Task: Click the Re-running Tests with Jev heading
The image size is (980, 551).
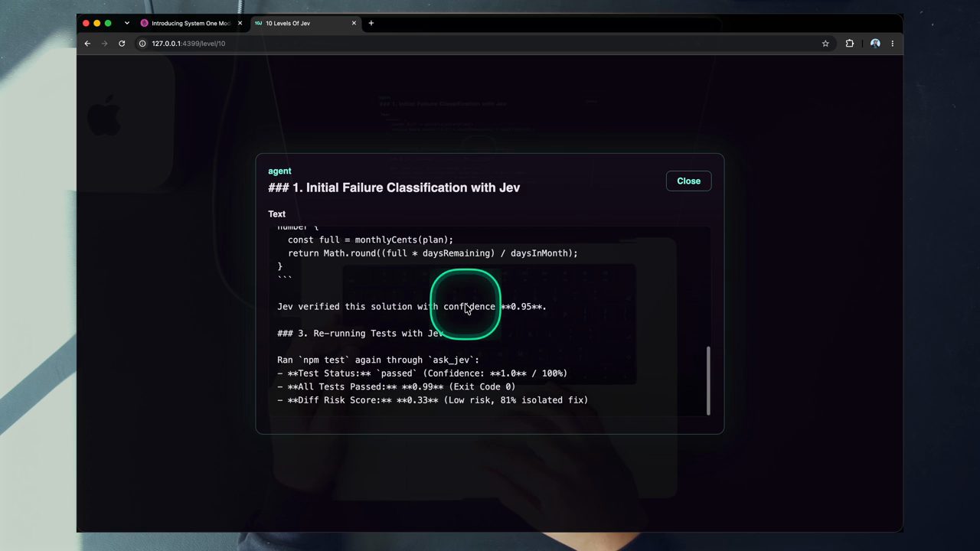Action: [361, 334]
